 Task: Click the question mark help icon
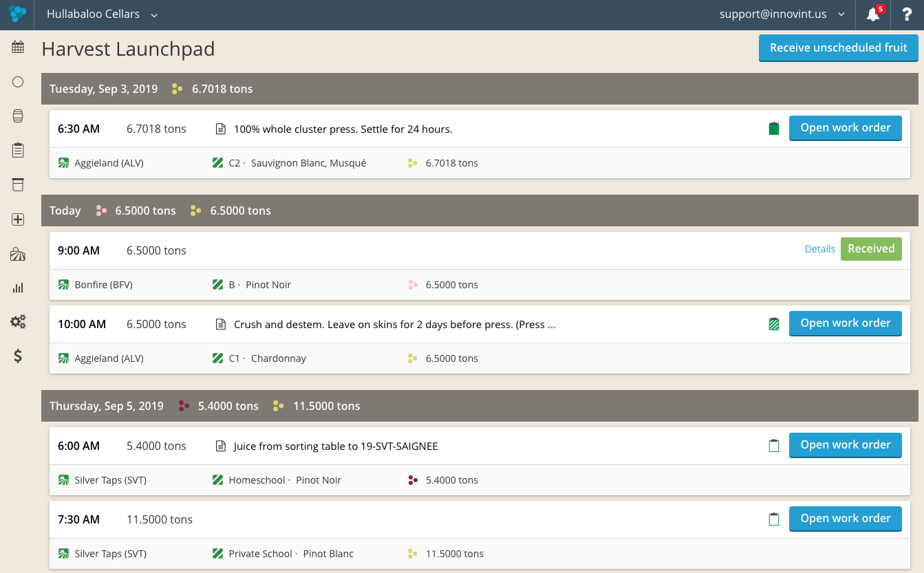tap(907, 14)
